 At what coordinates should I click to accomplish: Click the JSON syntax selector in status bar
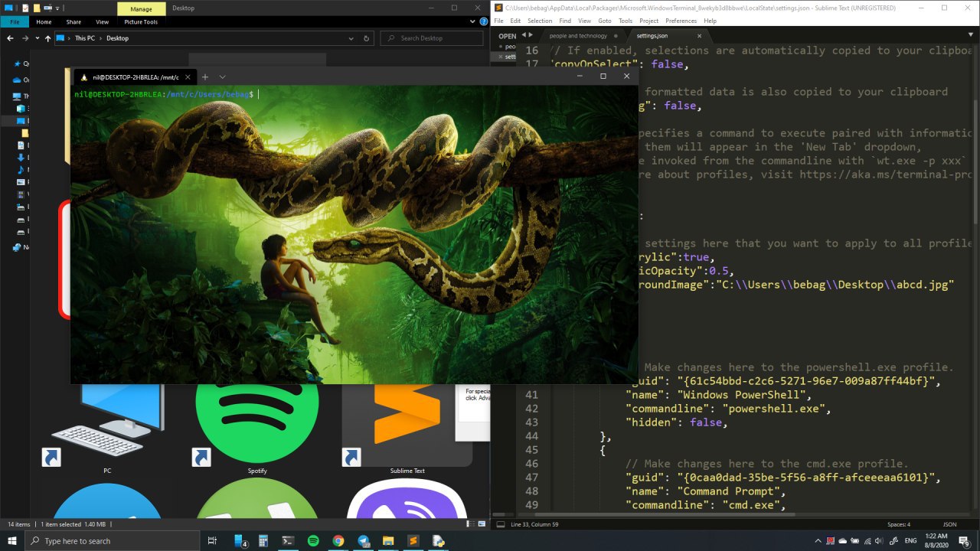(x=949, y=524)
